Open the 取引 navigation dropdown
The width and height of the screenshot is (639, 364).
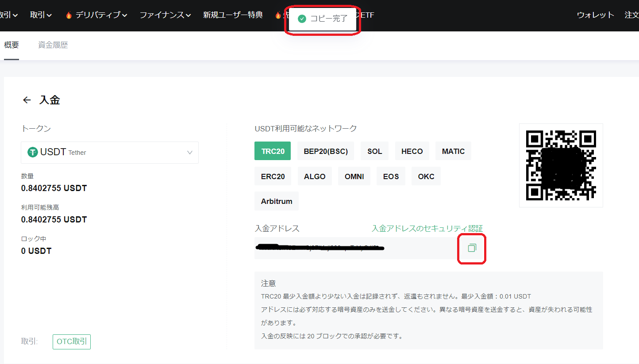coord(41,15)
